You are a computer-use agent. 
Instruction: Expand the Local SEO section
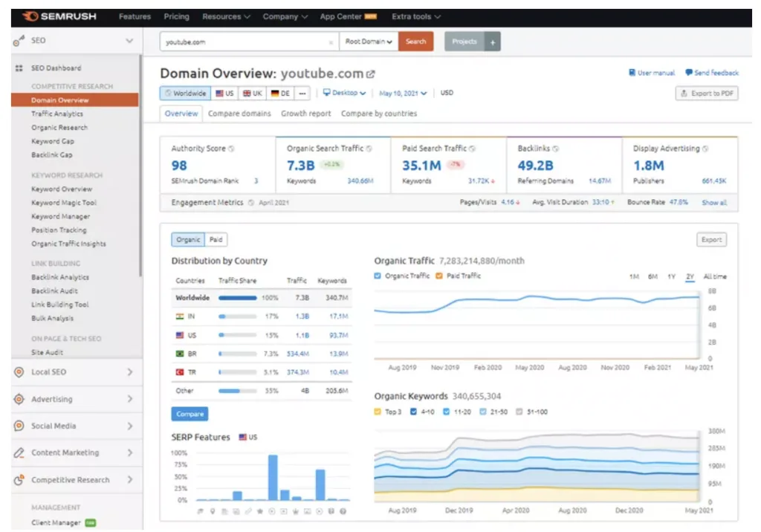[x=129, y=372]
